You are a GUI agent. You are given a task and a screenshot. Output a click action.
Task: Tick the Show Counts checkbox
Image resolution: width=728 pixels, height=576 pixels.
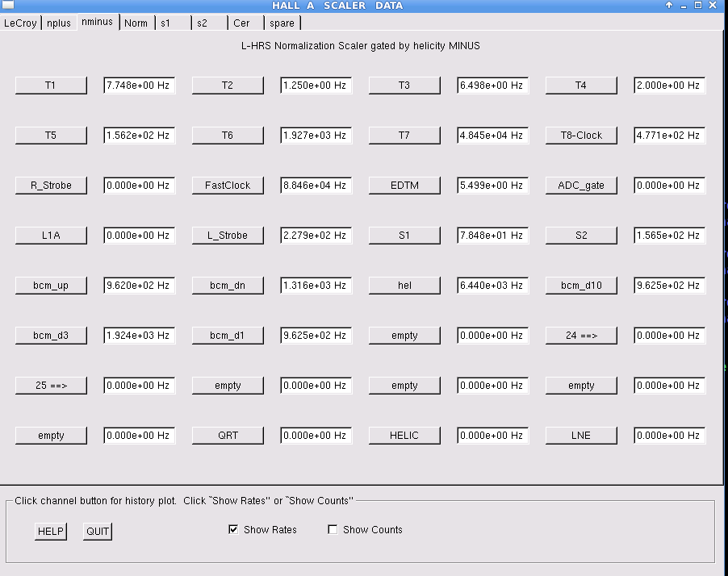coord(333,529)
